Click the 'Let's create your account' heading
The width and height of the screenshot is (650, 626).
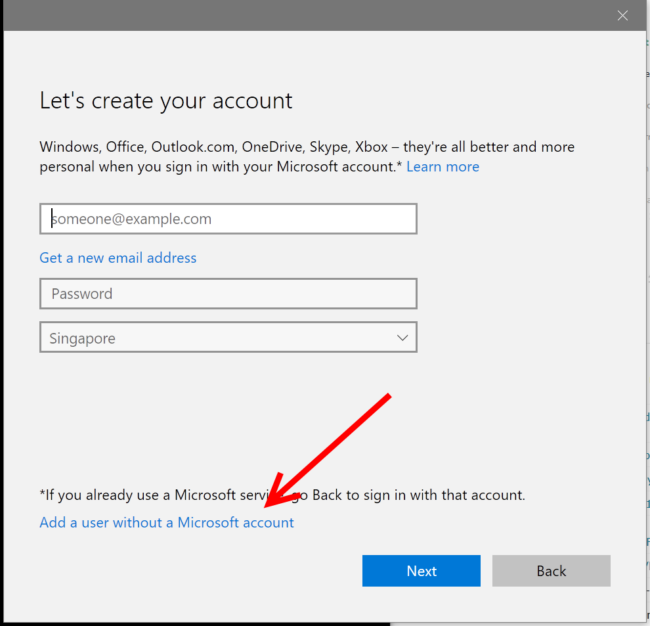pos(166,101)
